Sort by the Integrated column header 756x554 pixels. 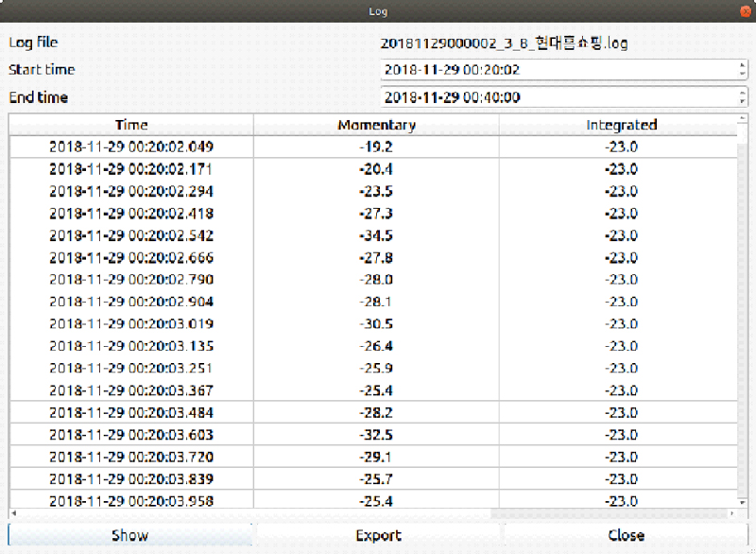pyautogui.click(x=621, y=125)
